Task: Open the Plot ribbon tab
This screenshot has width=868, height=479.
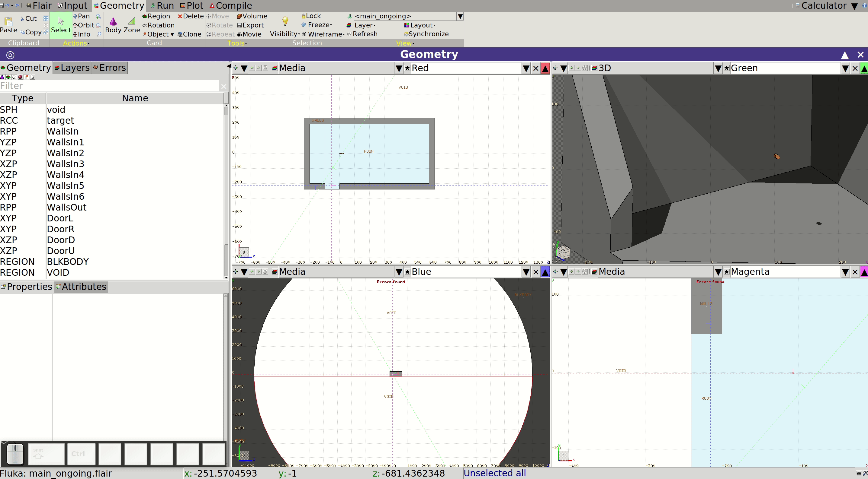Action: [192, 6]
